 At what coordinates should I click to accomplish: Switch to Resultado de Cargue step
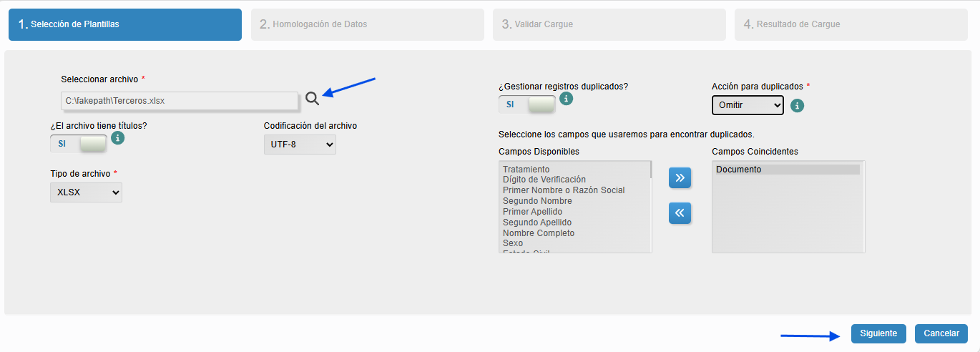pos(851,24)
